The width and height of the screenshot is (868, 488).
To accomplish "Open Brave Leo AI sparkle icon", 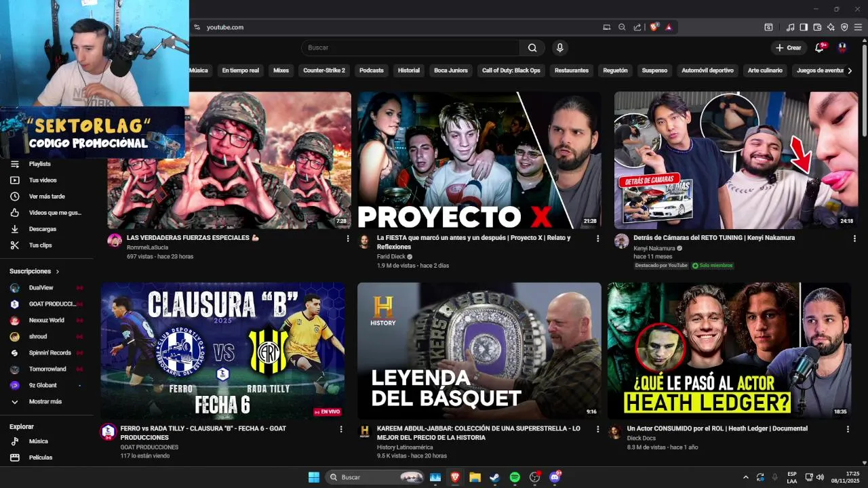I will coord(831,27).
